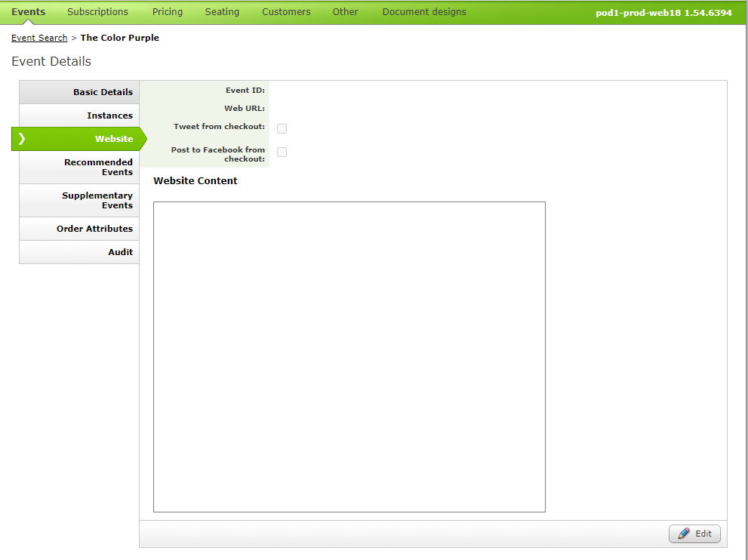
Task: Go back to Event Search
Action: coord(39,38)
